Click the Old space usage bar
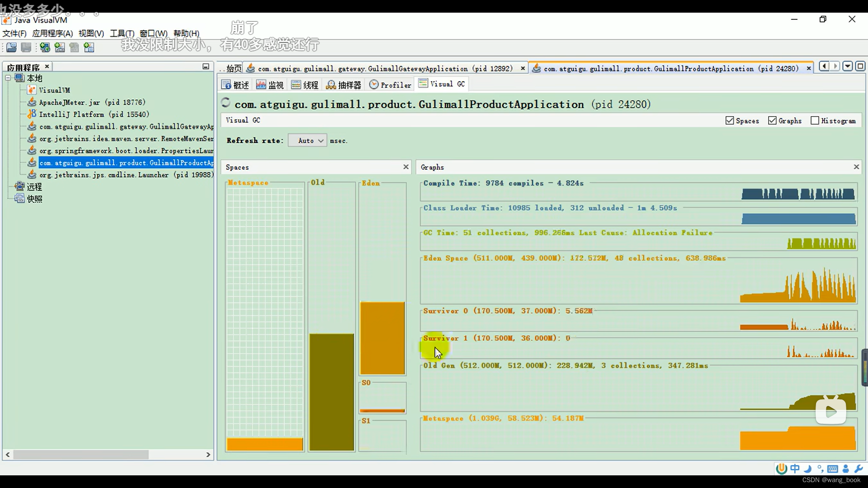The image size is (868, 488). pyautogui.click(x=332, y=392)
